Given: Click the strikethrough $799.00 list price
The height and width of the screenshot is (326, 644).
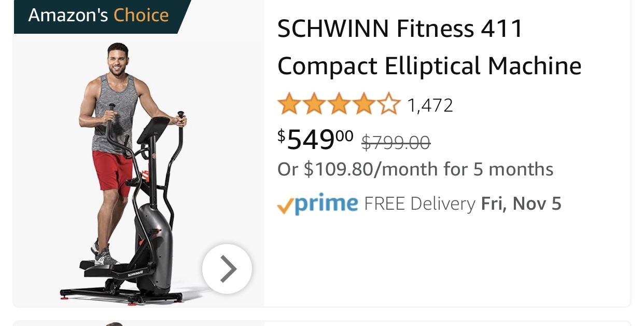Looking at the screenshot, I should tap(396, 142).
